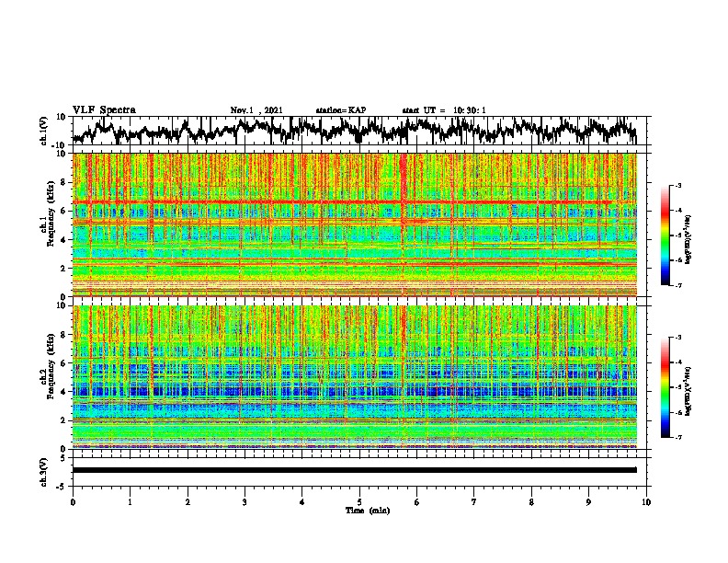
Task: Click the date text 'Nov.1 , 2021'
Action: click(256, 110)
